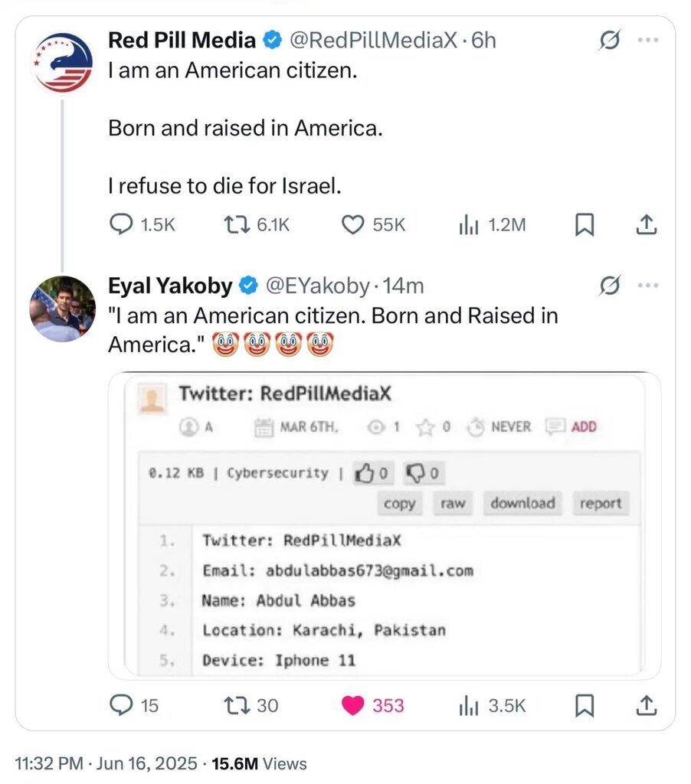View analytics for 1.2M views post

click(468, 224)
